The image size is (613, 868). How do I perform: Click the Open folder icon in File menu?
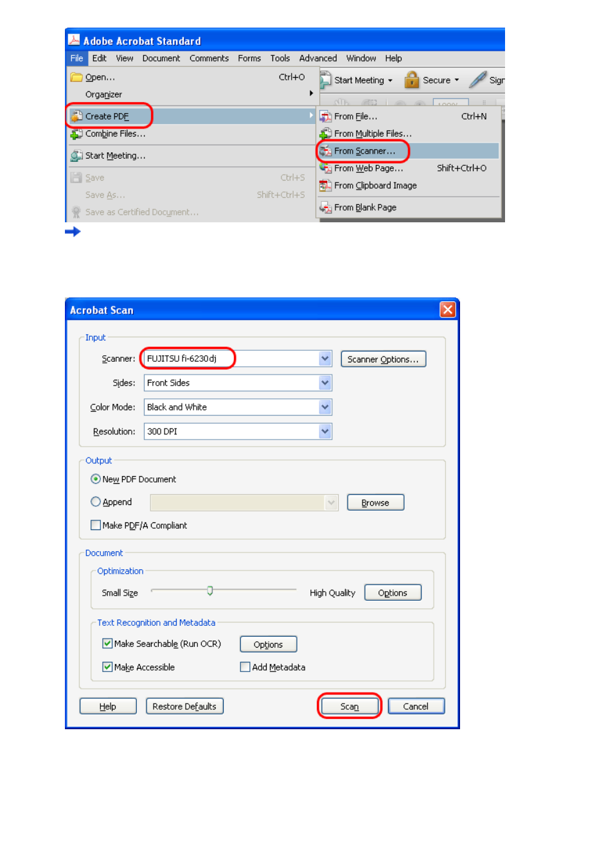76,77
